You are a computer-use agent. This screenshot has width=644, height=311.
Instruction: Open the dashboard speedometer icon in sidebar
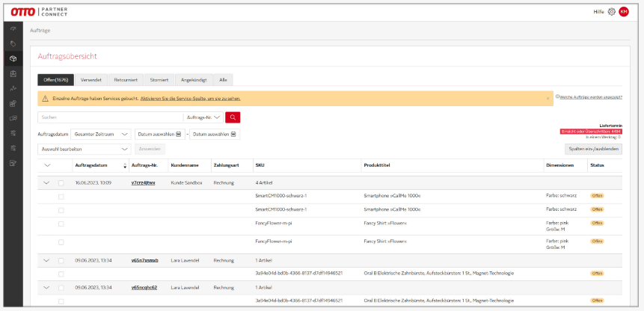pos(13,29)
